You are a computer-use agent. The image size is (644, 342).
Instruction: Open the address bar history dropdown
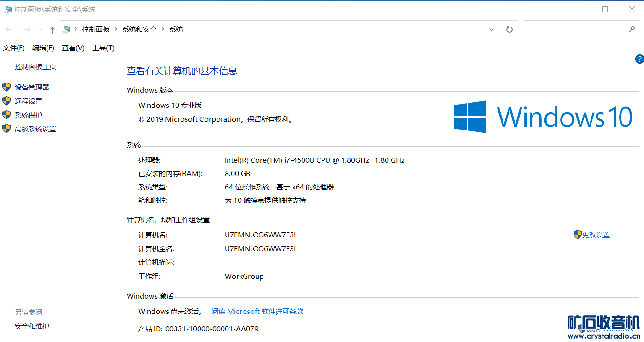point(492,29)
